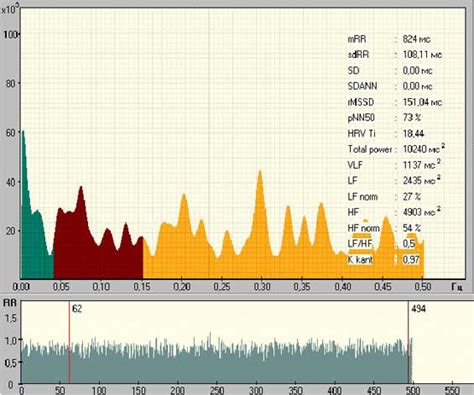Click the HRV Ti value "18,44"
The width and height of the screenshot is (474, 395).
point(413,134)
